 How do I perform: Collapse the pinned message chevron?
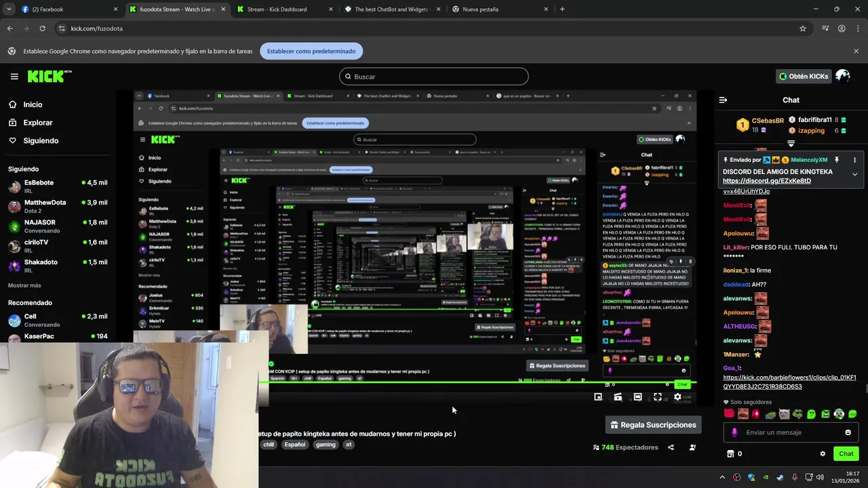click(854, 174)
